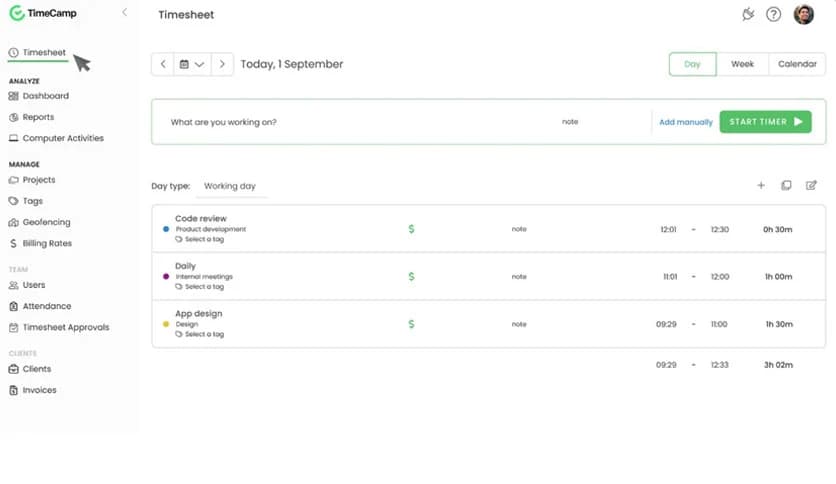The width and height of the screenshot is (836, 484).
Task: Open the calendar date picker dropdown
Action: tap(191, 64)
